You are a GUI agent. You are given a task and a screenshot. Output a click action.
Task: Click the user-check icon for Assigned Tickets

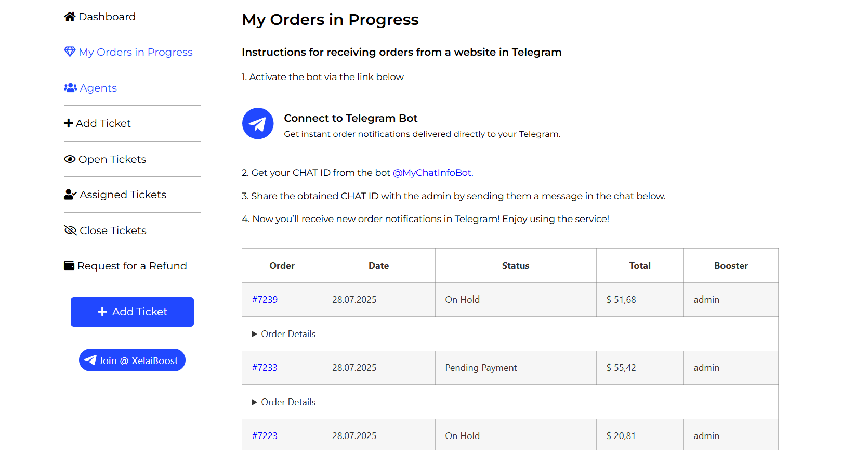click(x=70, y=195)
